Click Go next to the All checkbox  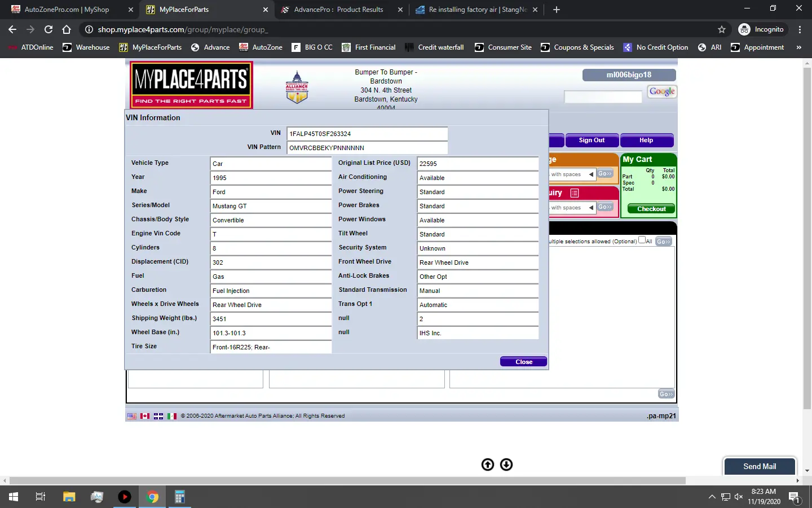tap(664, 242)
